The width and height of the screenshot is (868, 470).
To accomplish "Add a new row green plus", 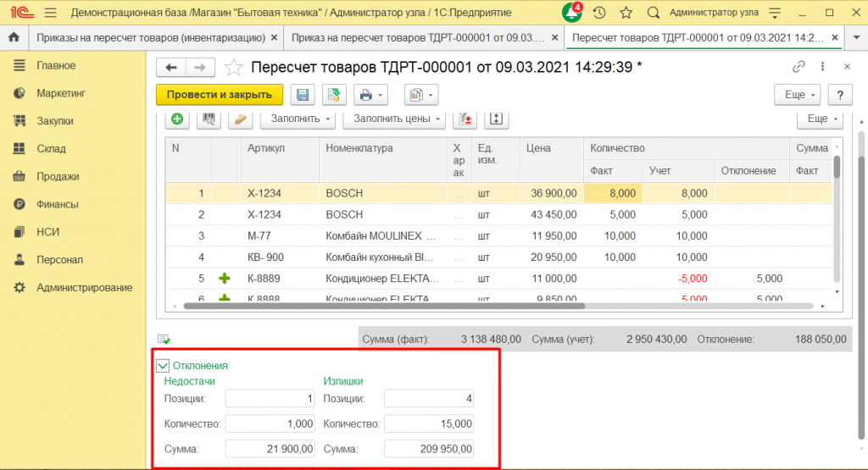I will pos(177,119).
